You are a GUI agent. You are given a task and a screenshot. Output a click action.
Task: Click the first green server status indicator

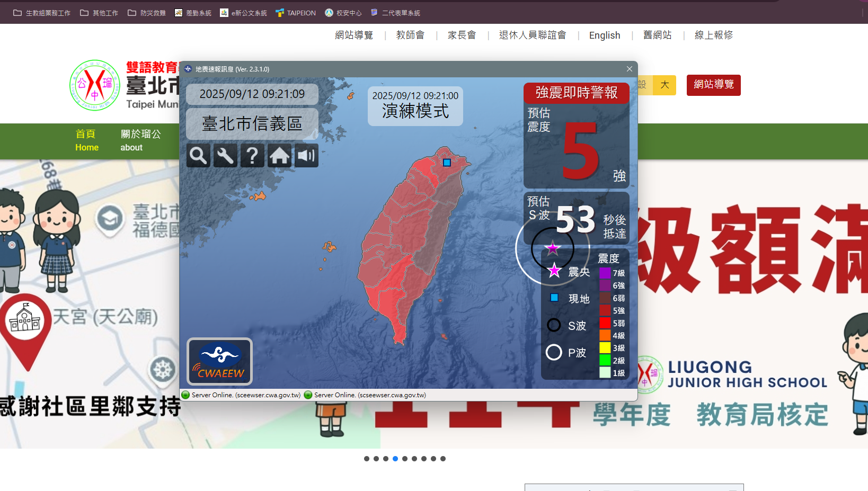pos(185,395)
